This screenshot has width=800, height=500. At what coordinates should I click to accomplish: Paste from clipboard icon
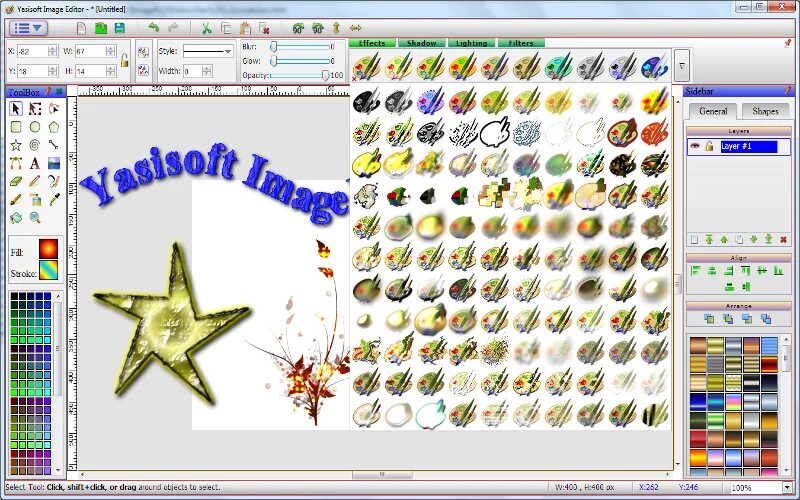245,29
